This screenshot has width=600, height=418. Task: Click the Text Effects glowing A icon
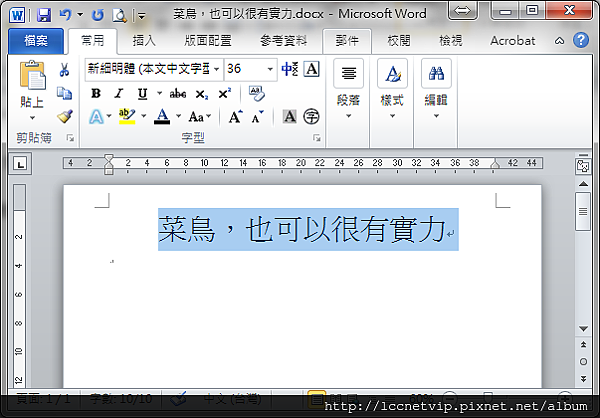(96, 116)
